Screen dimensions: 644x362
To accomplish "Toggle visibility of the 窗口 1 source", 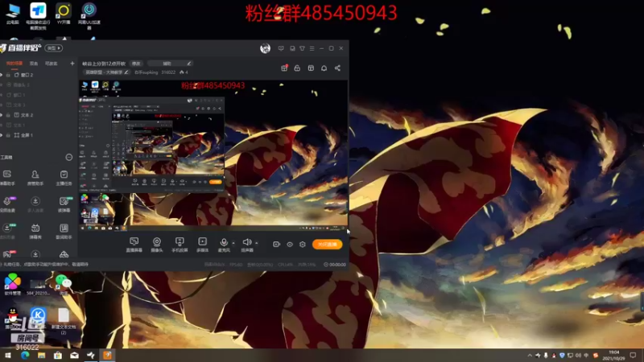I will 2,95.
